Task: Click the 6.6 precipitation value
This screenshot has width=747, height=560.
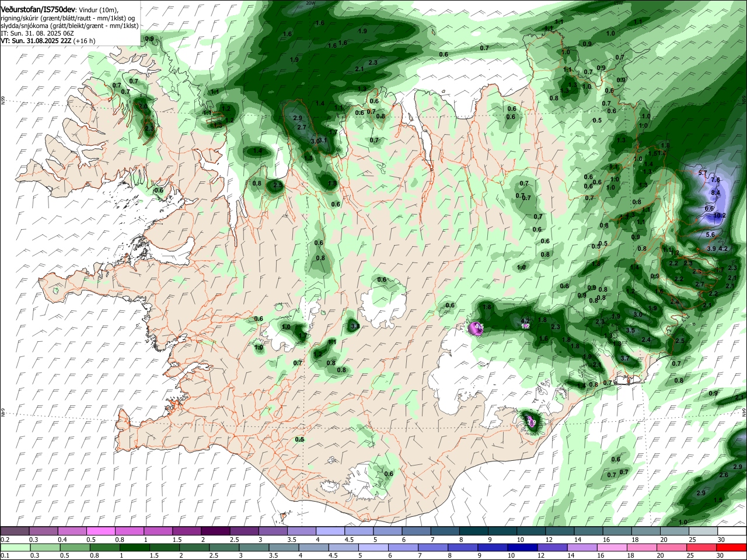Action: click(x=709, y=208)
